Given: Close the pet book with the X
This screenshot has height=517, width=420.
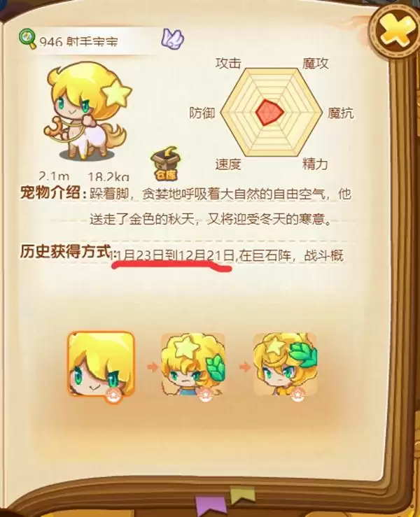Looking at the screenshot, I should 395,32.
